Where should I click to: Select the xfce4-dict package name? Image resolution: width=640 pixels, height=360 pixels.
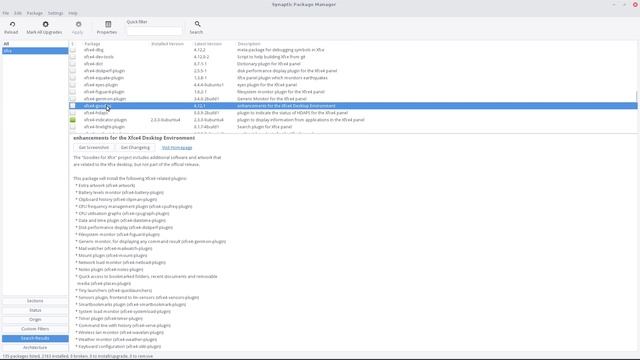click(93, 64)
